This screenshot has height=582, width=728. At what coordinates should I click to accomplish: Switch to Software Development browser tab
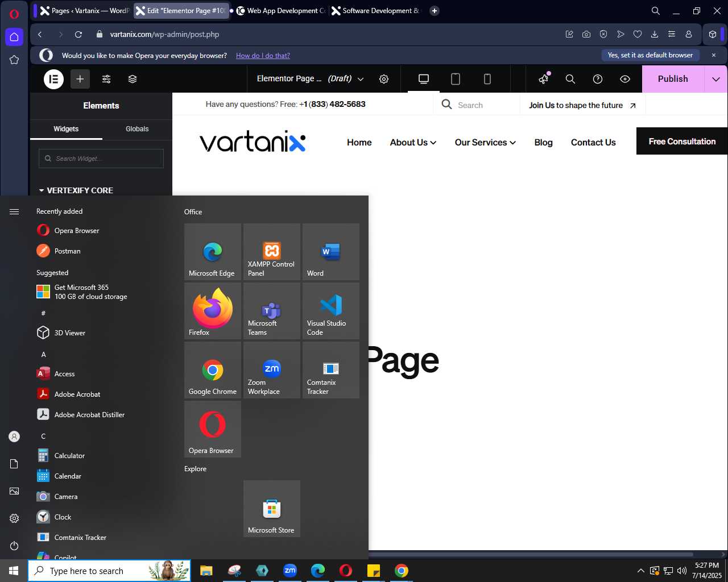tap(375, 11)
